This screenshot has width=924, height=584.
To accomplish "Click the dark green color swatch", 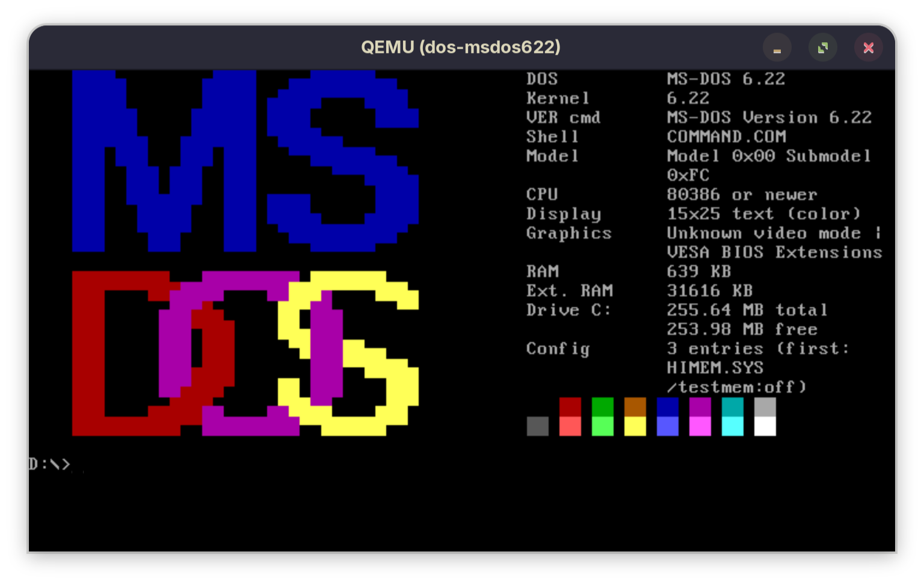I will (x=602, y=407).
